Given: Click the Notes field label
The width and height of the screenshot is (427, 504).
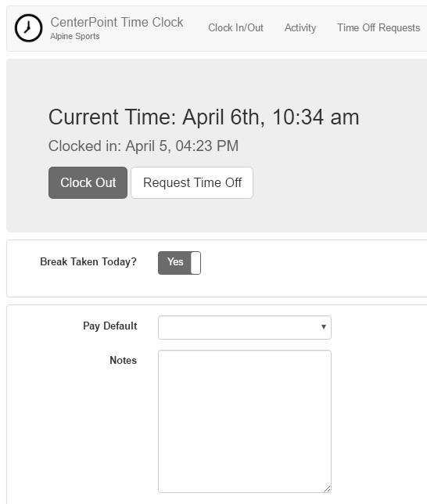Looking at the screenshot, I should point(123,360).
